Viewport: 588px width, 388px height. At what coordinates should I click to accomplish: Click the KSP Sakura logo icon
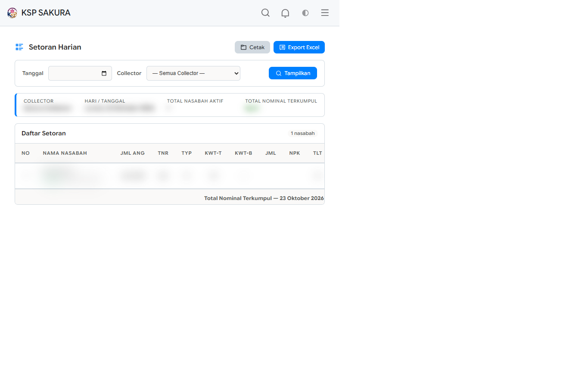click(12, 13)
